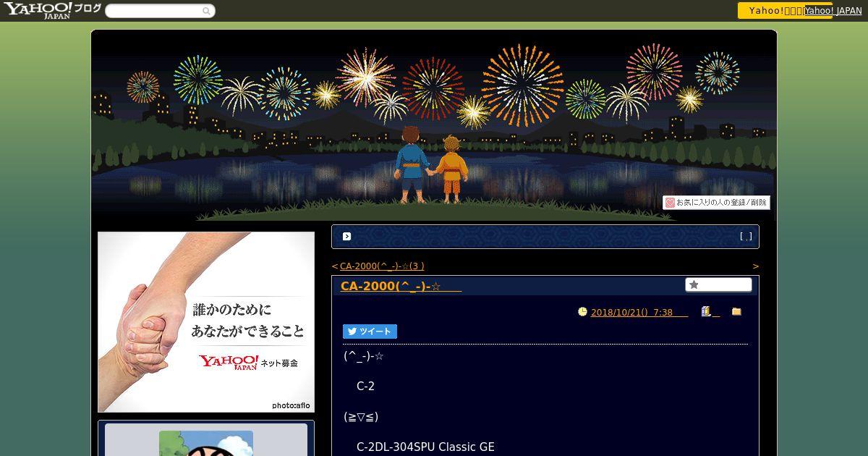Click the favorite-user register/delete button

(716, 203)
